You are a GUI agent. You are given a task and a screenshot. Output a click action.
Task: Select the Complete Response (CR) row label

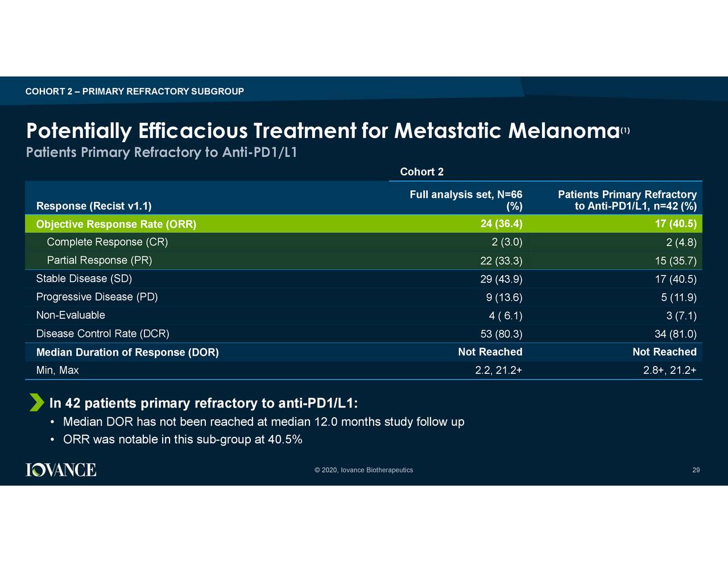click(x=107, y=242)
